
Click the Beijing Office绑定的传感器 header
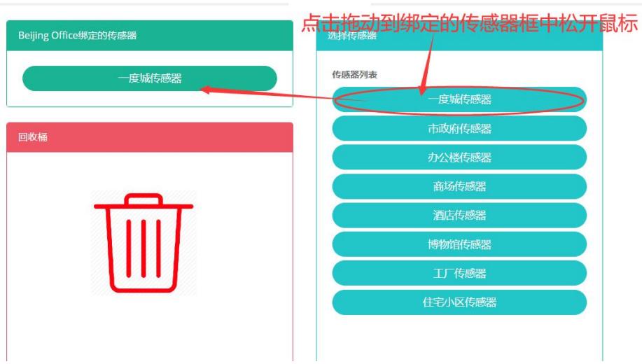(149, 36)
